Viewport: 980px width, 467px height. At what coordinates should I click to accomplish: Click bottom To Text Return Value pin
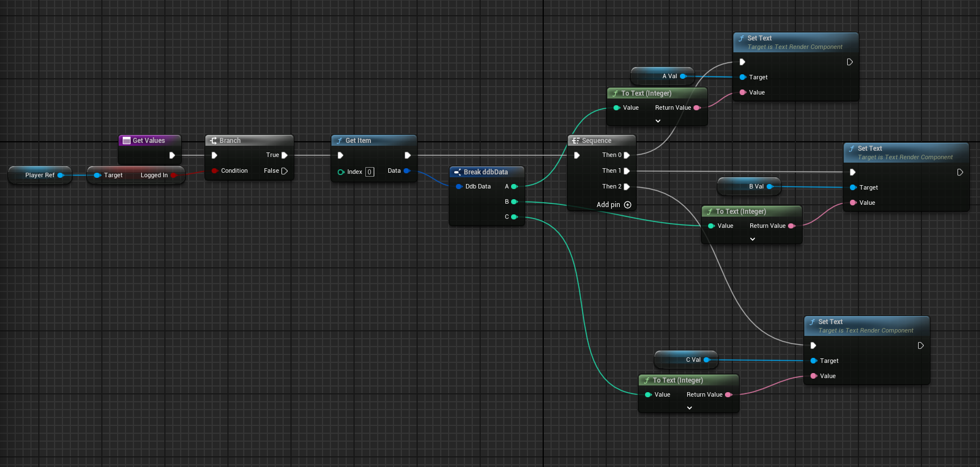click(x=728, y=395)
